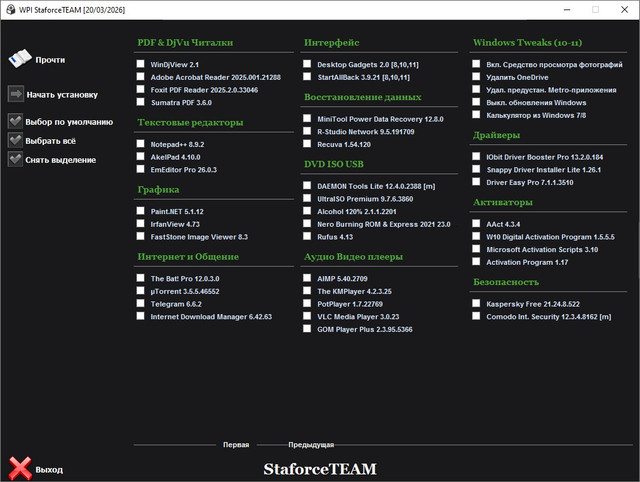The image size is (640, 482).
Task: Select AkelPad 4.10.0 checkbox
Action: 140,156
